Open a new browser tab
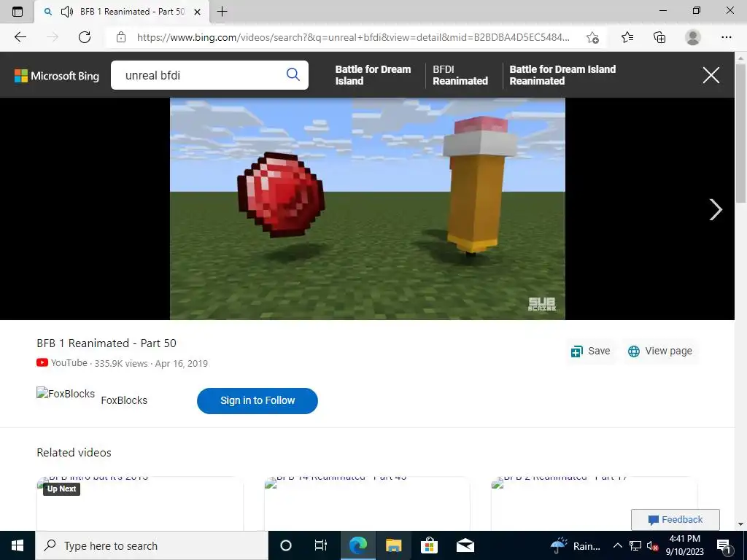This screenshot has height=560, width=747. click(222, 12)
